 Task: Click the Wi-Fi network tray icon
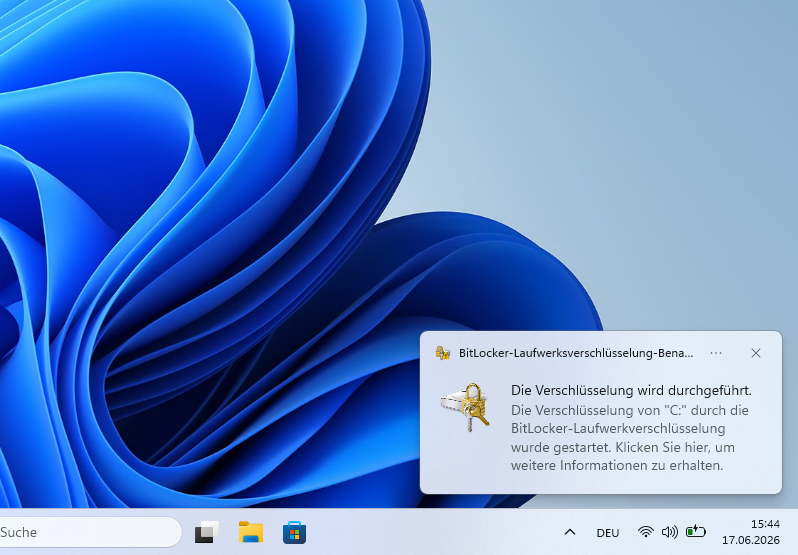[x=645, y=532]
